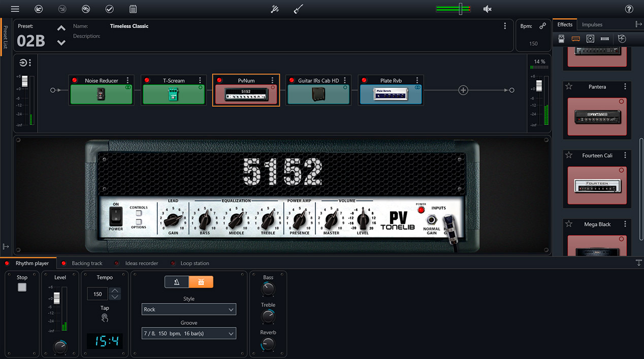The width and height of the screenshot is (644, 359).
Task: Open the Style dropdown showing Rock
Action: click(189, 309)
